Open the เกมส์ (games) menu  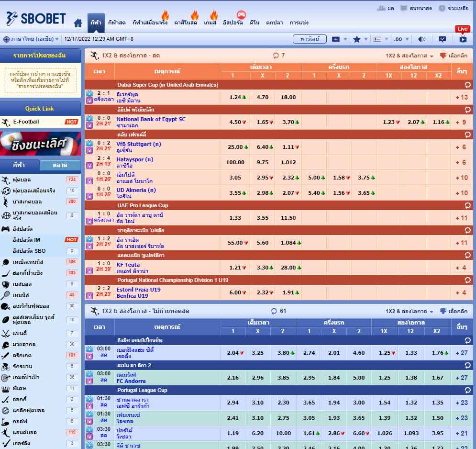(210, 22)
